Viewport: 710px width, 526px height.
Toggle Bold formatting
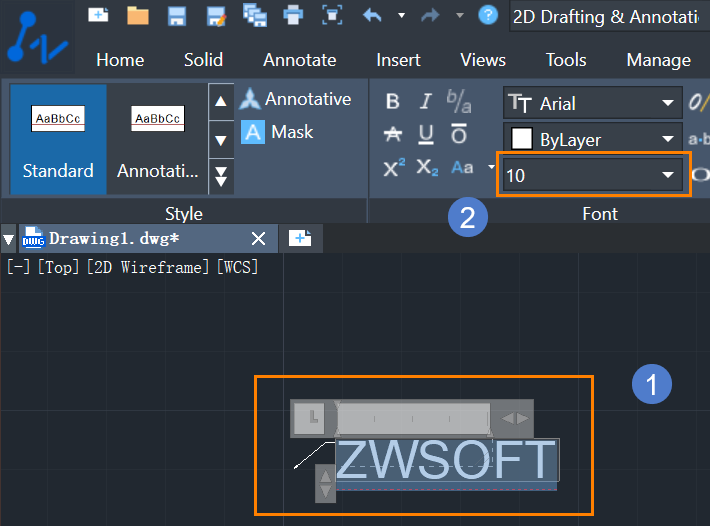coord(393,101)
